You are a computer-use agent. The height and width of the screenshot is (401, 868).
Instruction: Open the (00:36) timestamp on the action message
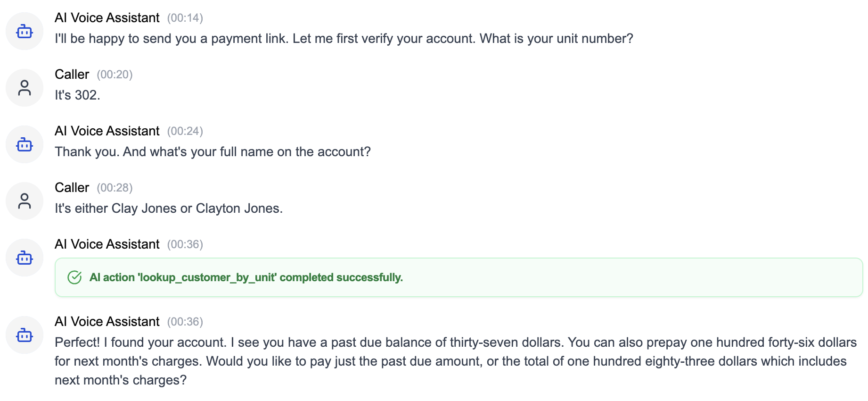click(186, 245)
